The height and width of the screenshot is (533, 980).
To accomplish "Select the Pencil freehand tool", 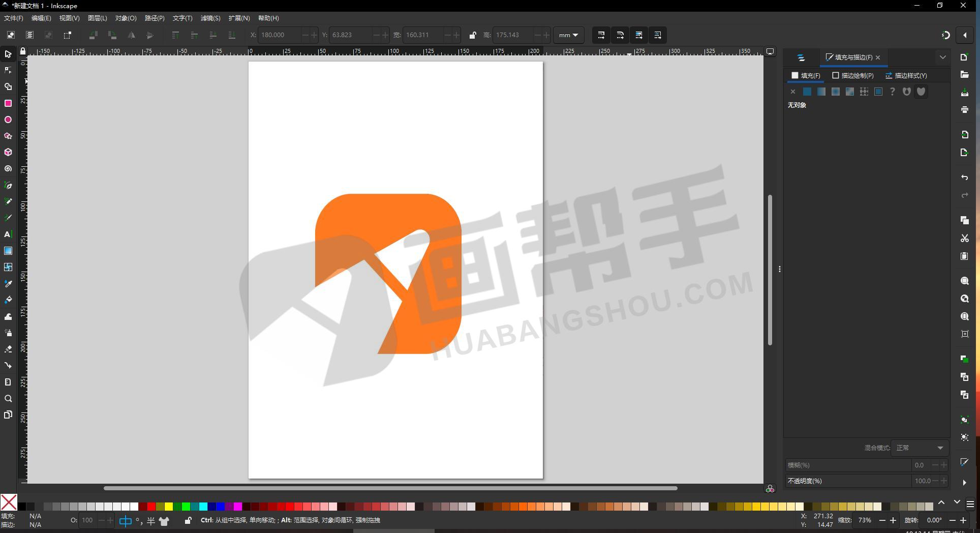I will tap(8, 201).
